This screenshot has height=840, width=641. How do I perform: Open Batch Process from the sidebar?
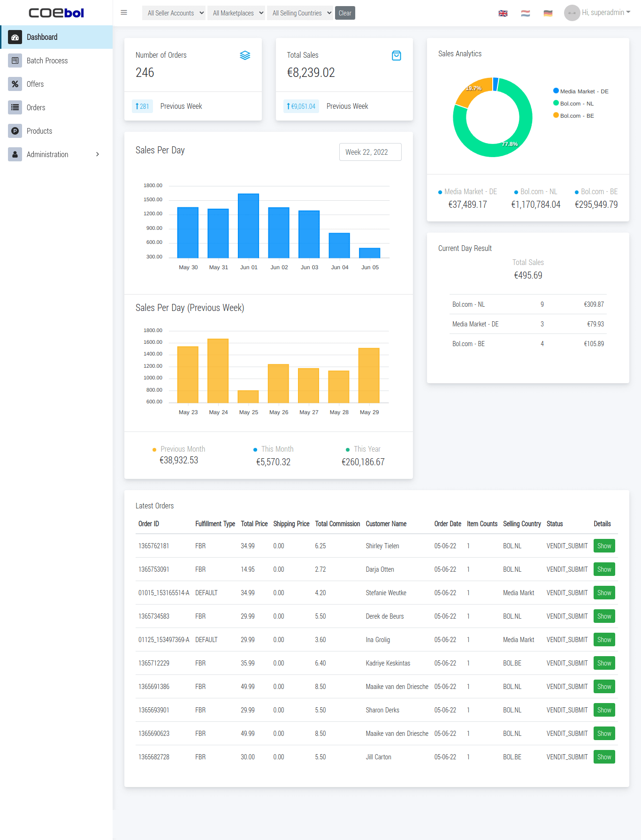pyautogui.click(x=56, y=61)
